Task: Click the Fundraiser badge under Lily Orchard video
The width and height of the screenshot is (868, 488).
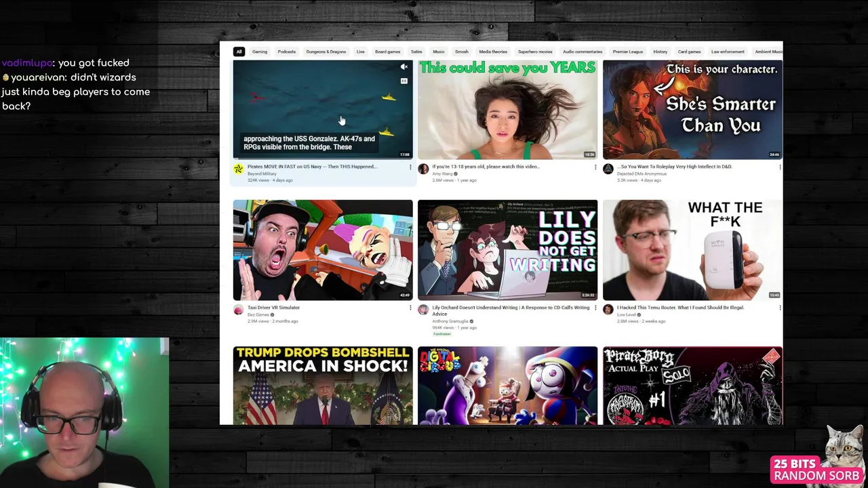Action: [442, 334]
